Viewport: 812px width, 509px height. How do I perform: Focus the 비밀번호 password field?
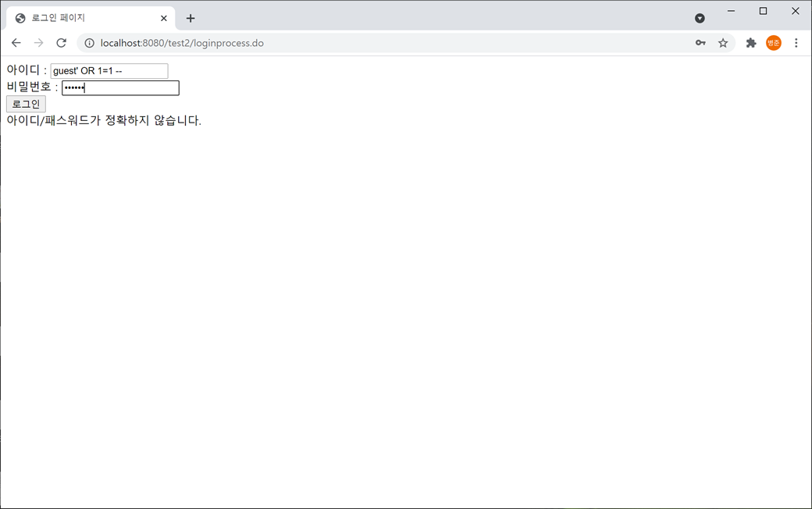pyautogui.click(x=121, y=88)
